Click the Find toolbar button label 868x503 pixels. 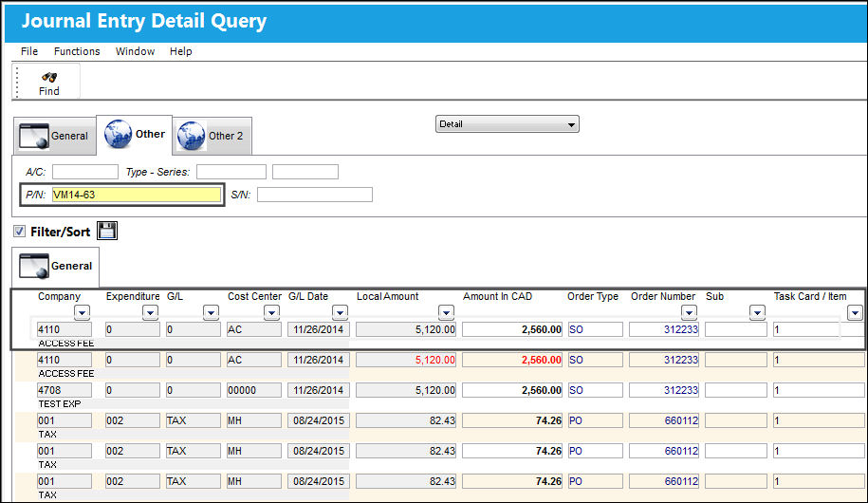(x=48, y=91)
